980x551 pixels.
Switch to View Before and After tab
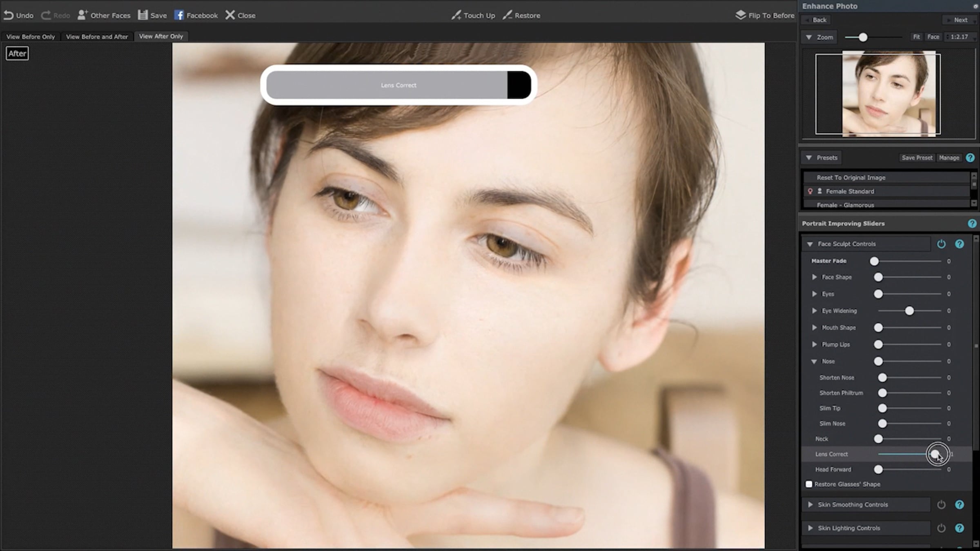click(97, 37)
